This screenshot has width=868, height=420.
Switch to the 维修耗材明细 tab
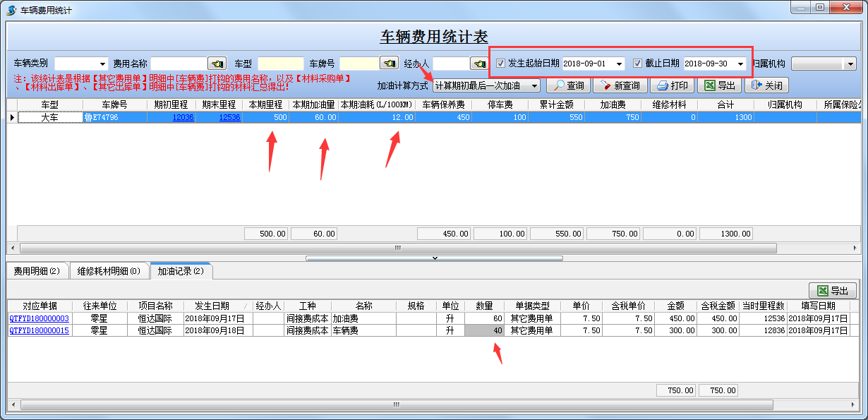click(x=109, y=271)
